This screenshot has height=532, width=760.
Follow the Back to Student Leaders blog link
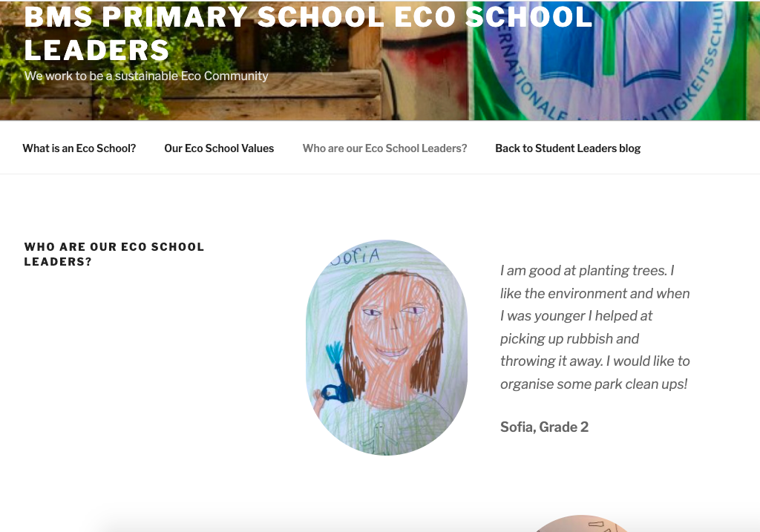pyautogui.click(x=568, y=148)
